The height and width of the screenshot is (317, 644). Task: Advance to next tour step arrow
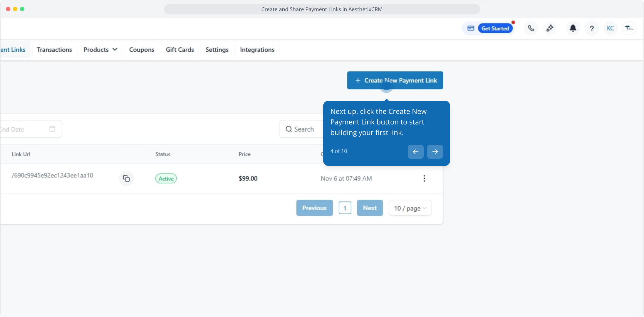pos(435,152)
